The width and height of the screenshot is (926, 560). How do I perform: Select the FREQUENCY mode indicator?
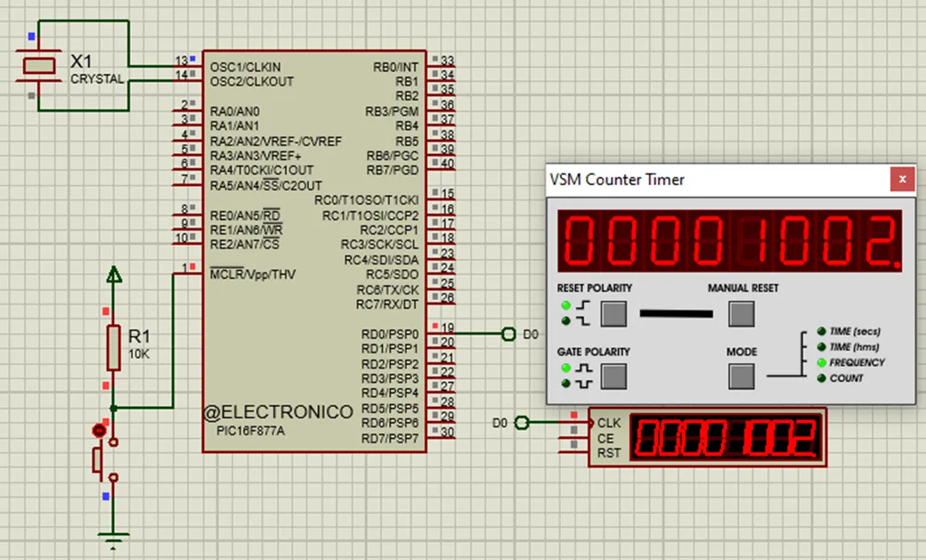coord(821,362)
